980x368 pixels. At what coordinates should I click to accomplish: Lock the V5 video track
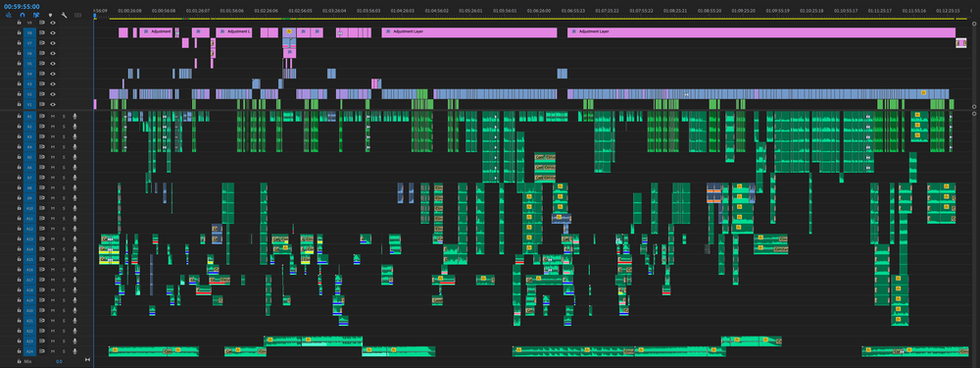(20, 63)
